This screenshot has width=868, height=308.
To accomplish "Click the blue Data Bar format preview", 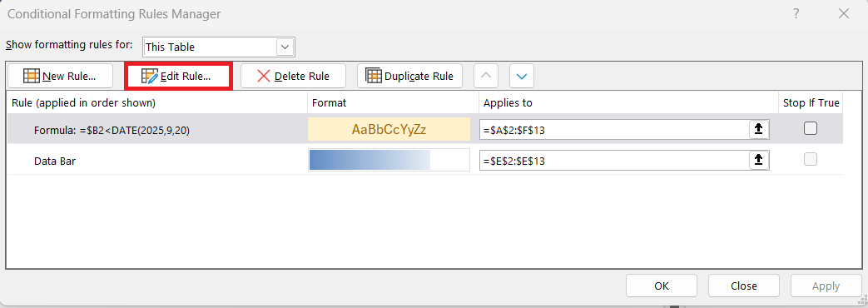I will (389, 160).
